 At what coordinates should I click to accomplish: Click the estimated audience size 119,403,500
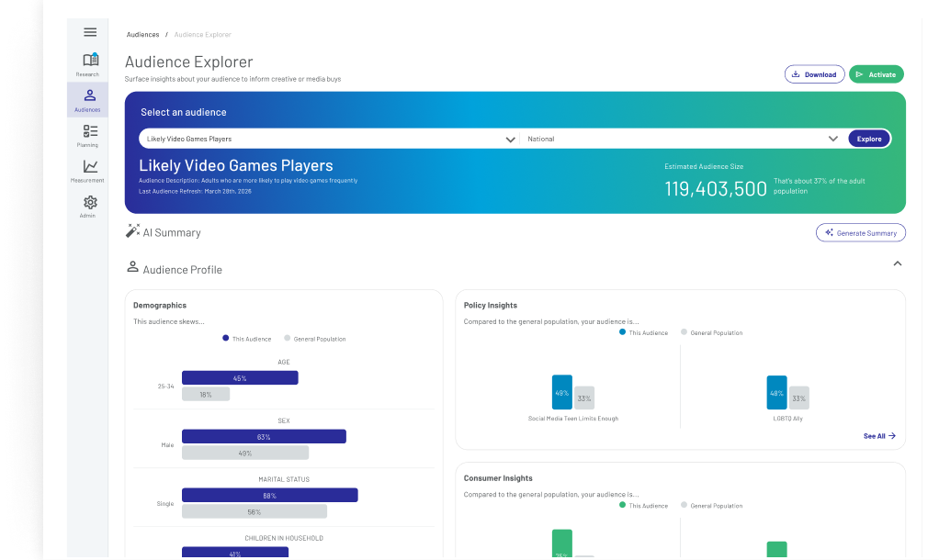pyautogui.click(x=715, y=189)
